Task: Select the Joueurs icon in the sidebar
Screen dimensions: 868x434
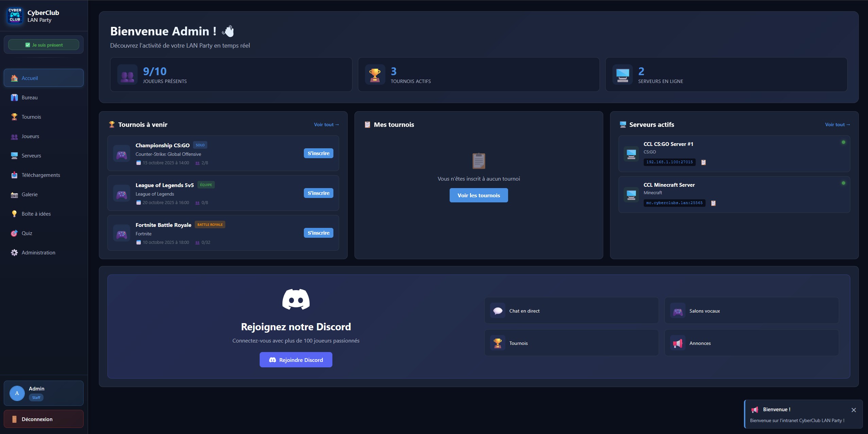Action: 14,136
